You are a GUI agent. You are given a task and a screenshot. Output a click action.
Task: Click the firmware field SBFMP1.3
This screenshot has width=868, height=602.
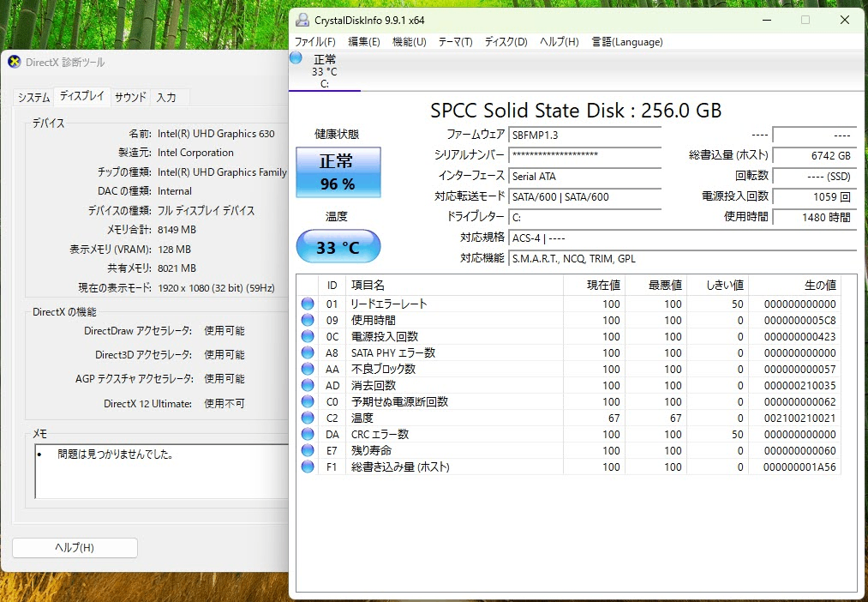click(584, 135)
